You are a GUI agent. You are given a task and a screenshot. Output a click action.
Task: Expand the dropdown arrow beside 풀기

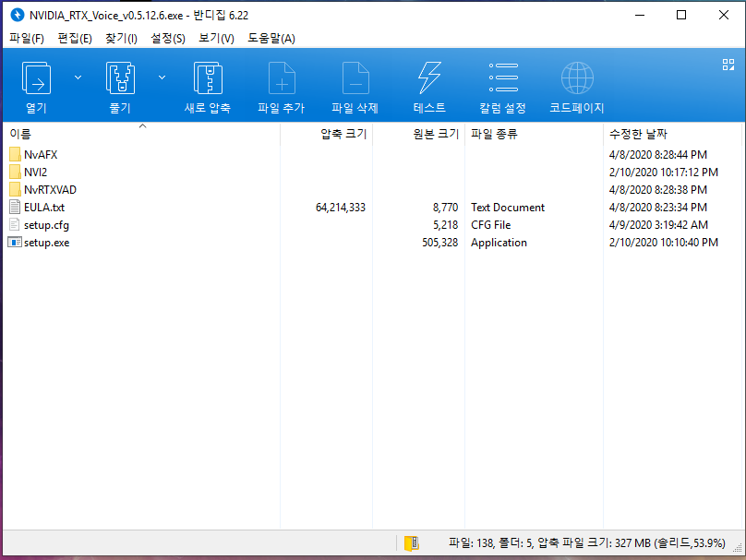162,77
